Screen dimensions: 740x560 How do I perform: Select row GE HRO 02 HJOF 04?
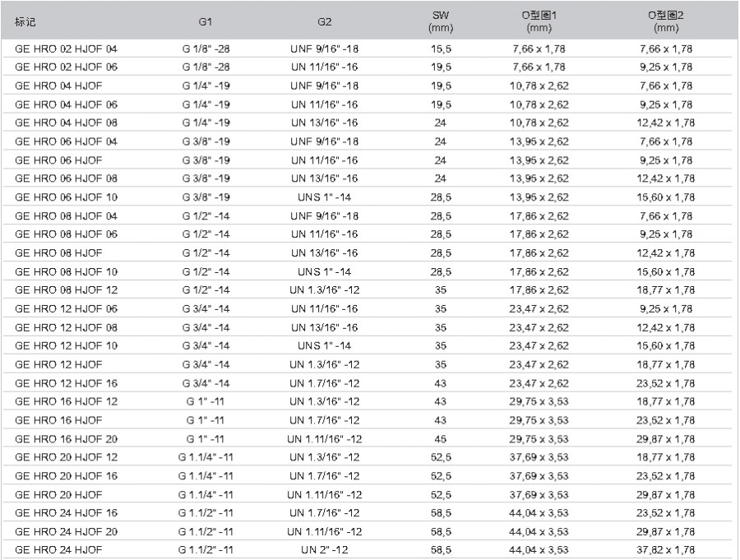click(x=368, y=49)
